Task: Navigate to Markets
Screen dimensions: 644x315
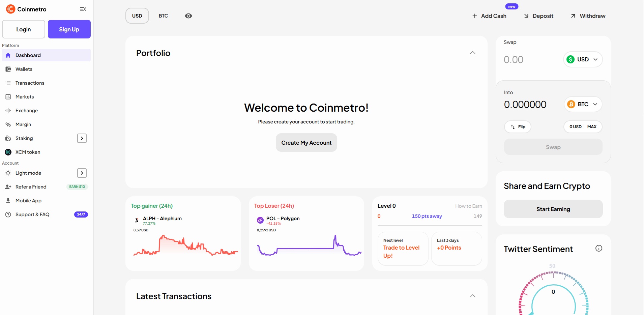Action: pos(47,97)
